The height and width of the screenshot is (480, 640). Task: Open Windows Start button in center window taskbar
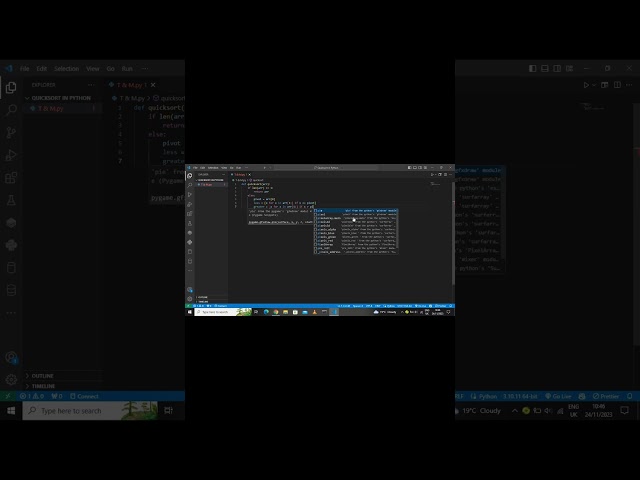190,312
